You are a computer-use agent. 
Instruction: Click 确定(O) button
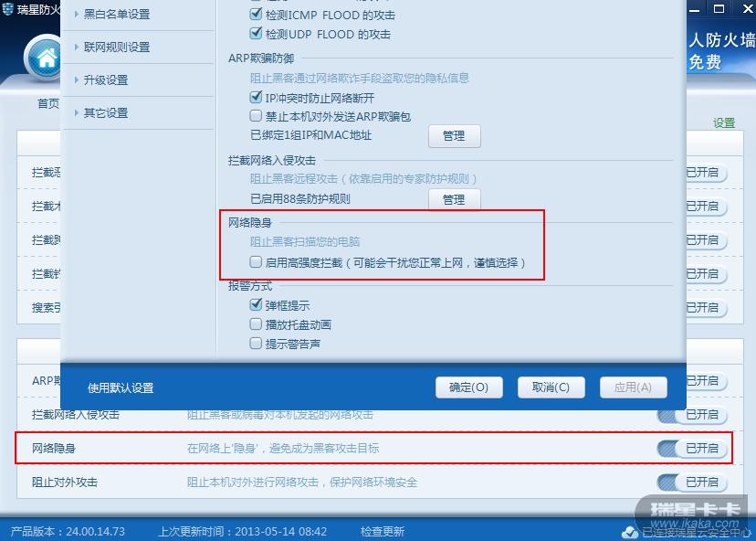pyautogui.click(x=468, y=387)
